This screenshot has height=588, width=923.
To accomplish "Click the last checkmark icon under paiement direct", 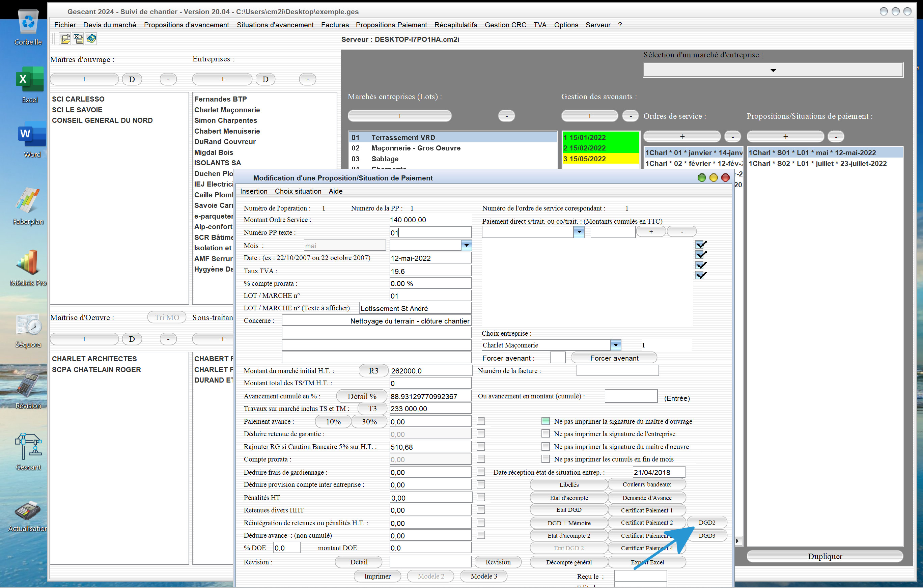I will [x=701, y=275].
